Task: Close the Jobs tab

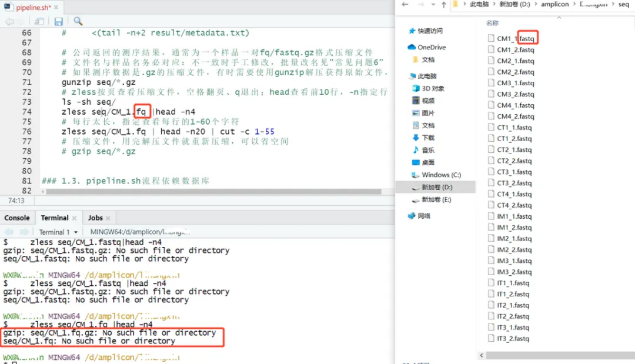Action: (x=108, y=218)
